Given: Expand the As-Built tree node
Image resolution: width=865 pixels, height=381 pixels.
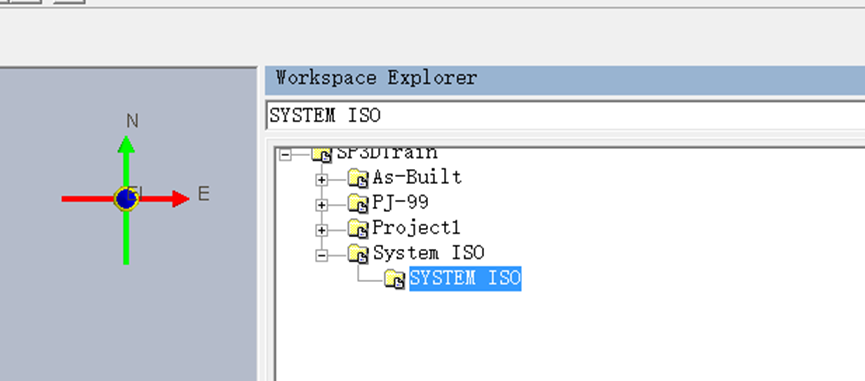Looking at the screenshot, I should click(x=322, y=179).
